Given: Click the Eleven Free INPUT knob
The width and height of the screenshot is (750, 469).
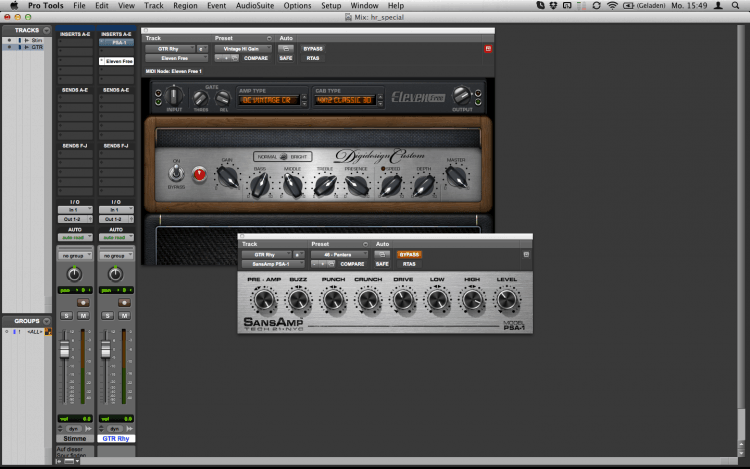Looking at the screenshot, I should pyautogui.click(x=174, y=96).
